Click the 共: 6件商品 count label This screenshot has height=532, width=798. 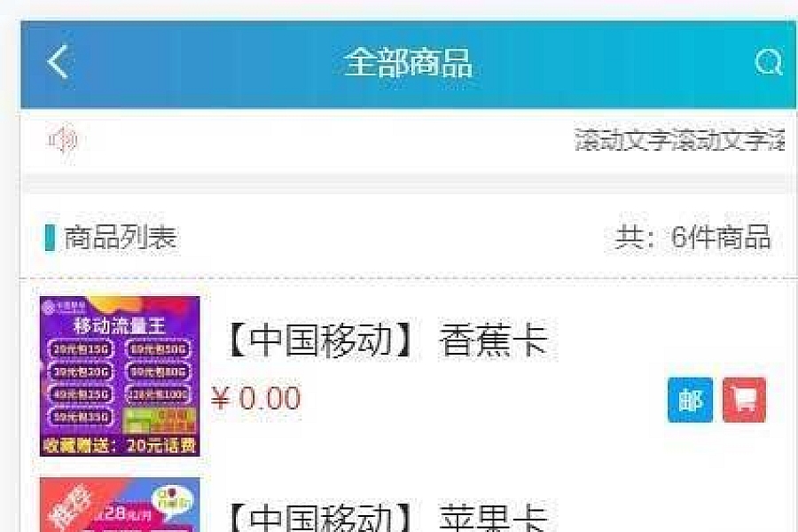693,238
